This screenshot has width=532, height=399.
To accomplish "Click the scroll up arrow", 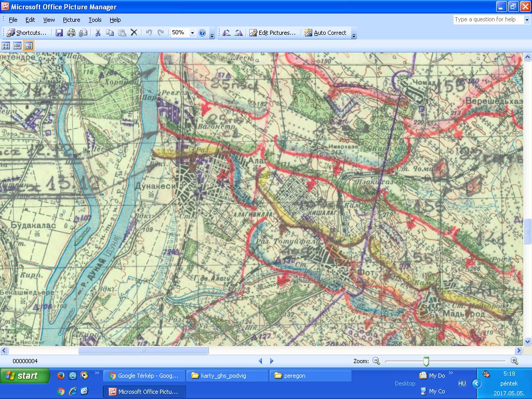I will click(x=528, y=57).
